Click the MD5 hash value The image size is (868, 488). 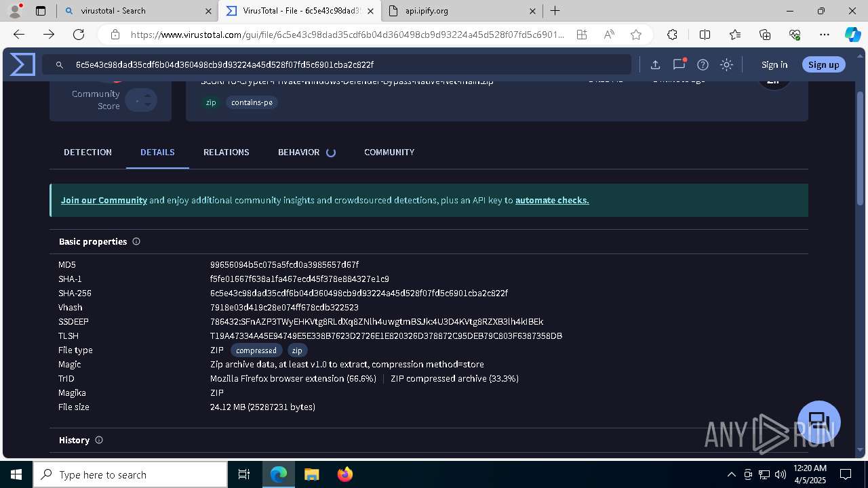[x=284, y=265]
